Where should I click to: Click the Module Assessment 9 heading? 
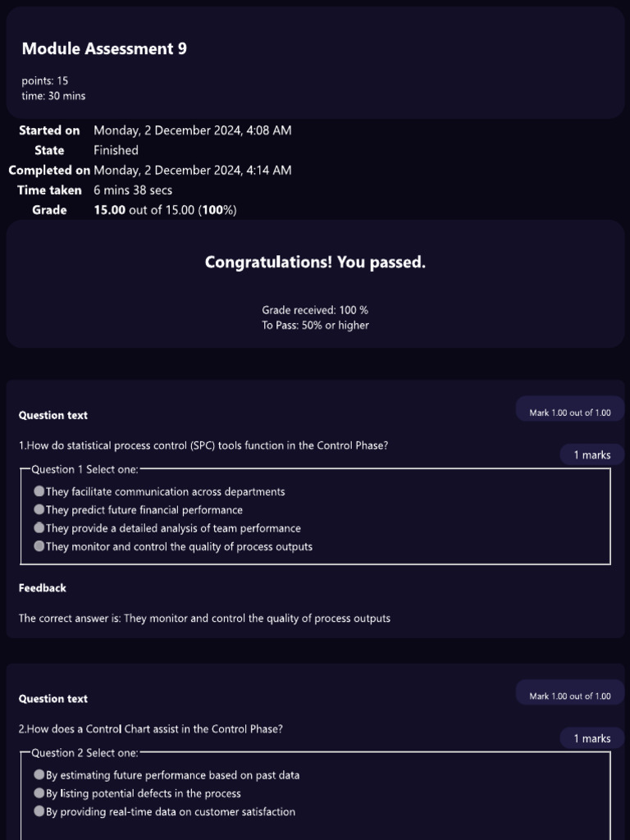point(104,48)
